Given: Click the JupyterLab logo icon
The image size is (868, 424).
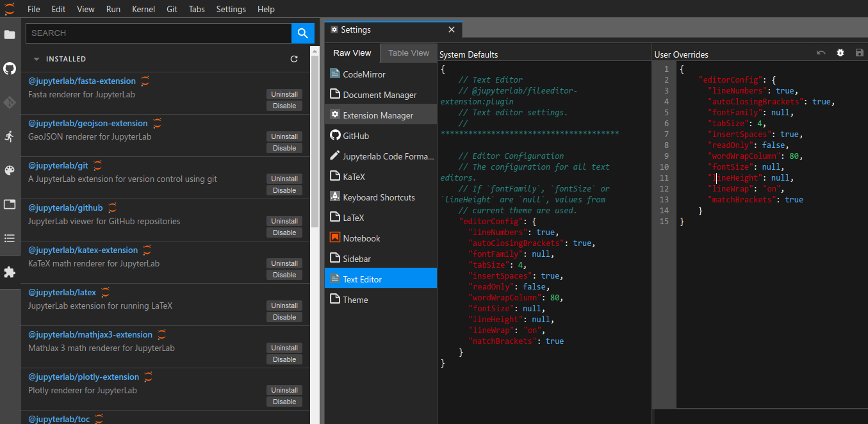Looking at the screenshot, I should [x=10, y=9].
